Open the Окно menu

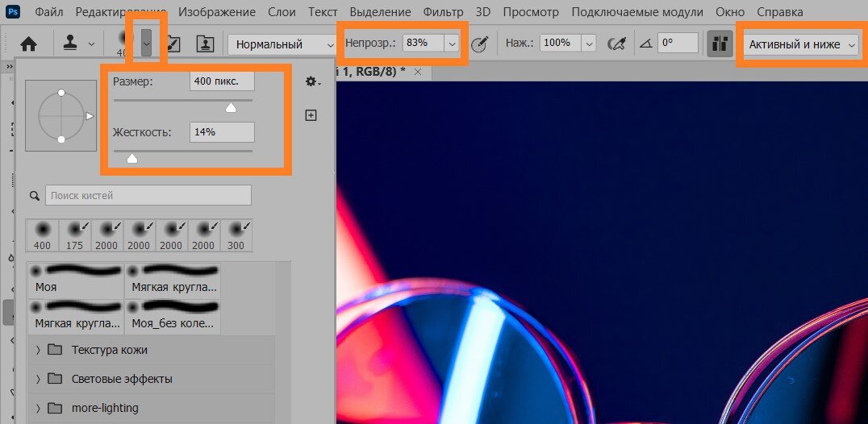[729, 11]
